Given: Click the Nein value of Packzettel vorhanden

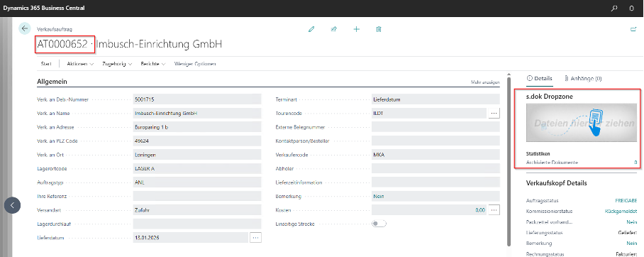Looking at the screenshot, I should tap(632, 222).
